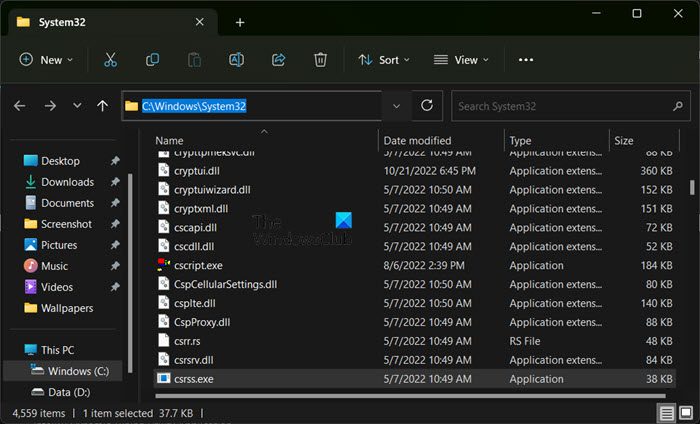Click the Copy icon in toolbar
Viewport: 700px width, 424px height.
[x=152, y=60]
